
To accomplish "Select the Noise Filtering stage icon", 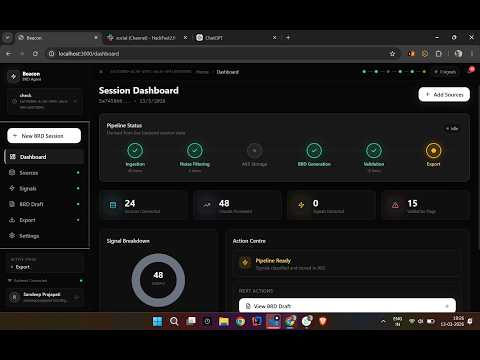I will coord(195,150).
